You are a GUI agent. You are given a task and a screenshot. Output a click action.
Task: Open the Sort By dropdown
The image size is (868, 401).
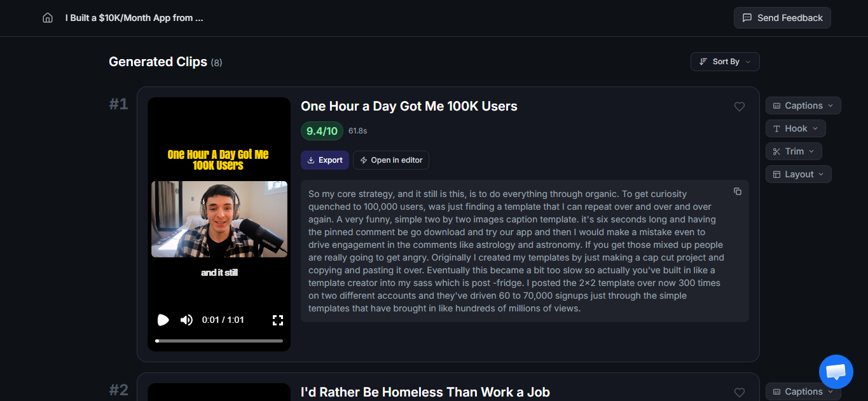click(725, 62)
